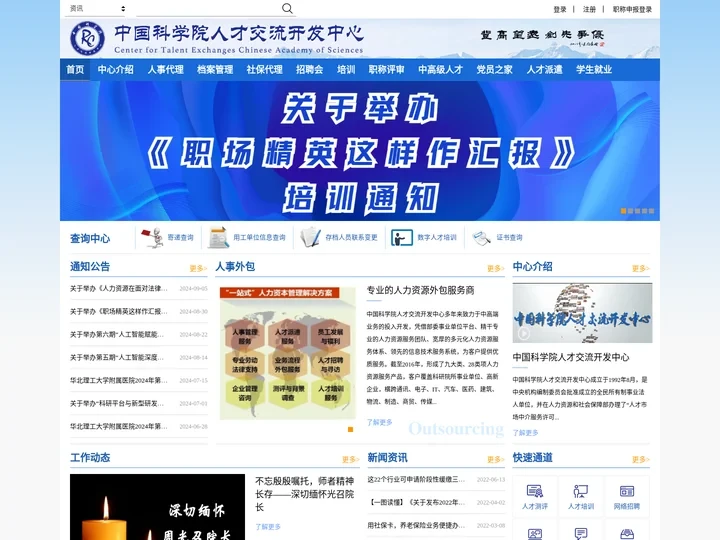Click the 寄递查询 courier icon

click(x=152, y=237)
